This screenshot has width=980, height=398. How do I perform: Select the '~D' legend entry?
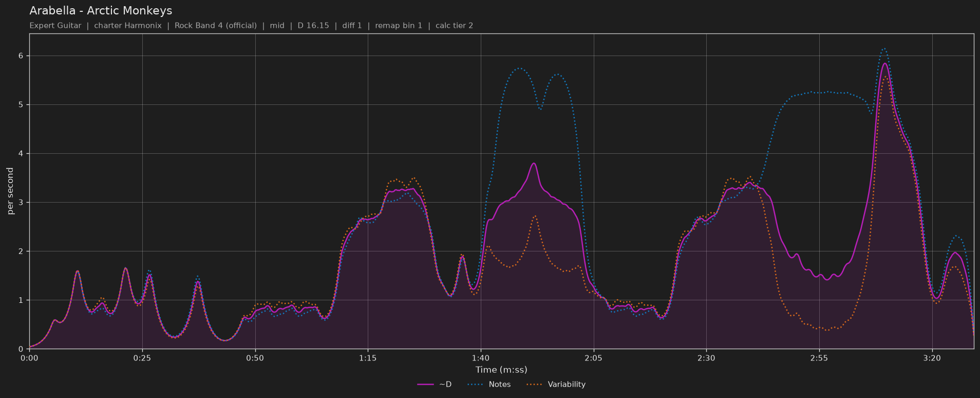(x=435, y=384)
